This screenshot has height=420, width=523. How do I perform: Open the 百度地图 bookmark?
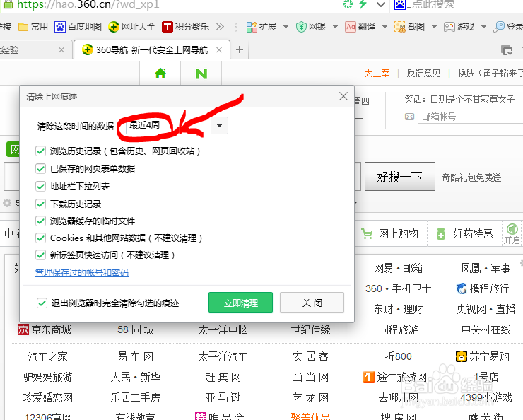pos(78,27)
